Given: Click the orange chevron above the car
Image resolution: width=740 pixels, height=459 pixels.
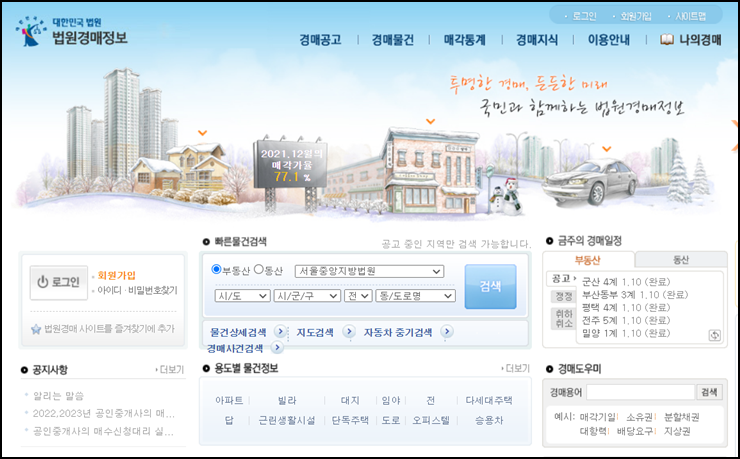Looking at the screenshot, I should (x=606, y=149).
